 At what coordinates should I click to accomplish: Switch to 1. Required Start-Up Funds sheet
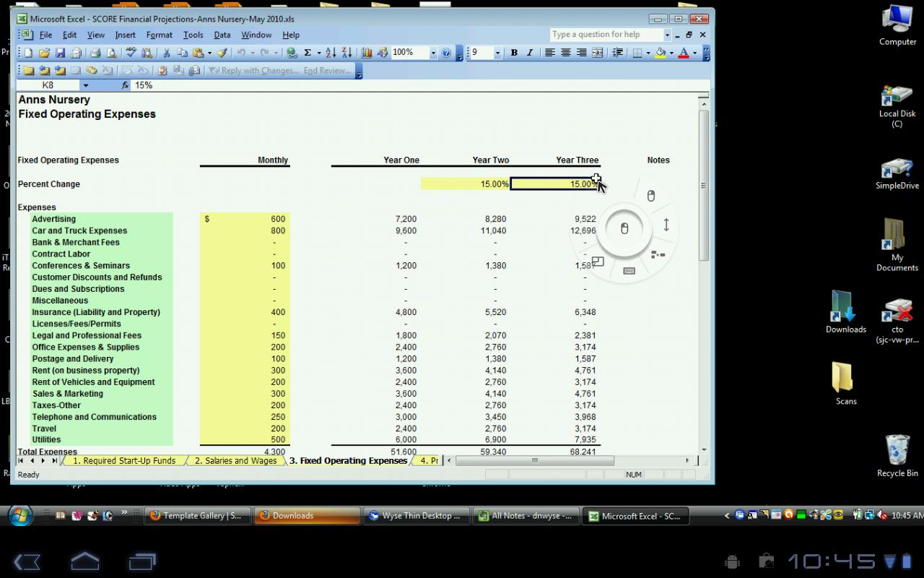124,460
